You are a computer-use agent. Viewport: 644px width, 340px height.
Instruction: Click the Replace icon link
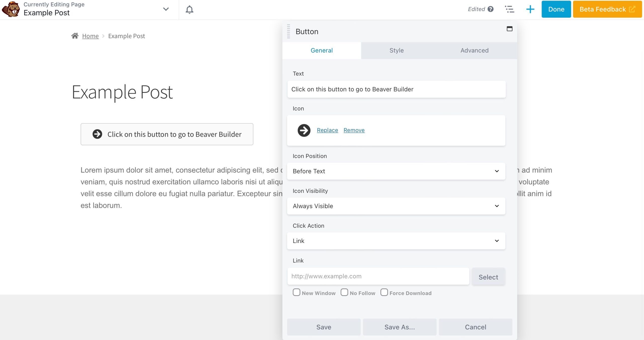coord(327,130)
